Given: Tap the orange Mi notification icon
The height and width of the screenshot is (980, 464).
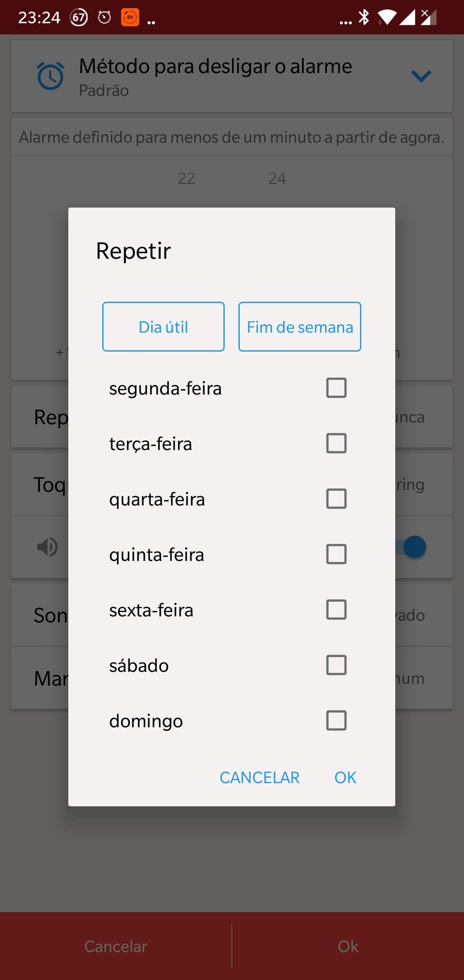Looking at the screenshot, I should pos(130,17).
